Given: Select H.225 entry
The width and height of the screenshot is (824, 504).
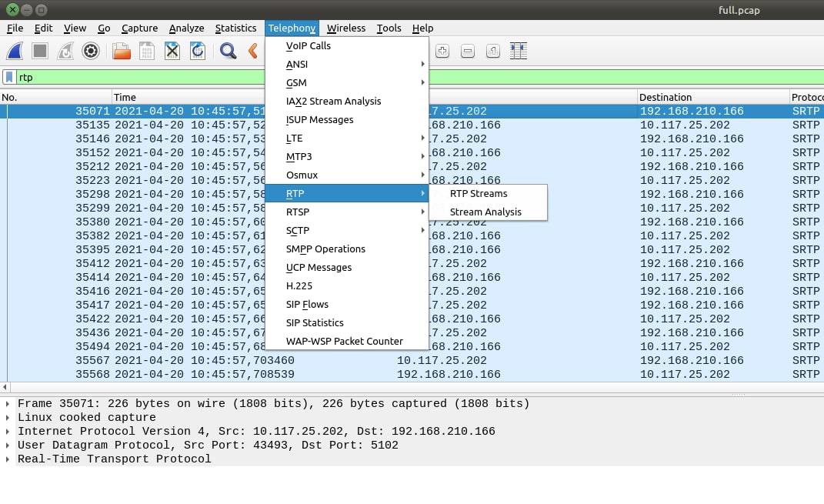Looking at the screenshot, I should tap(347, 286).
